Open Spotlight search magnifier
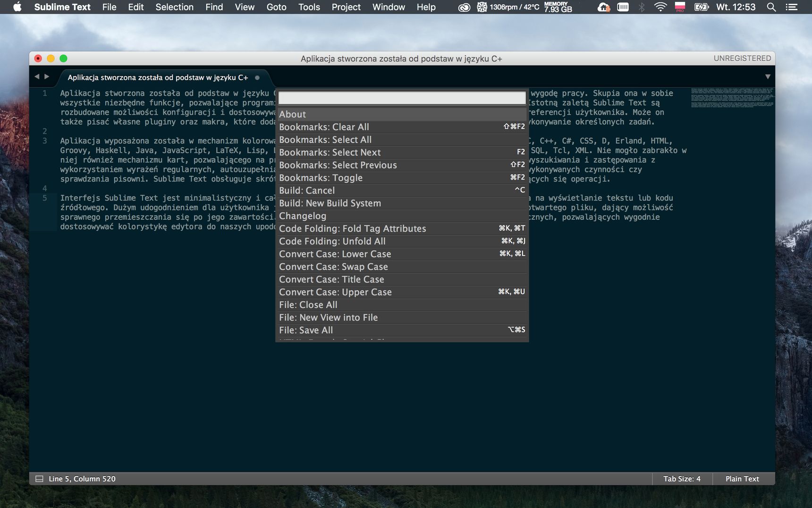The width and height of the screenshot is (812, 508). coord(771,7)
